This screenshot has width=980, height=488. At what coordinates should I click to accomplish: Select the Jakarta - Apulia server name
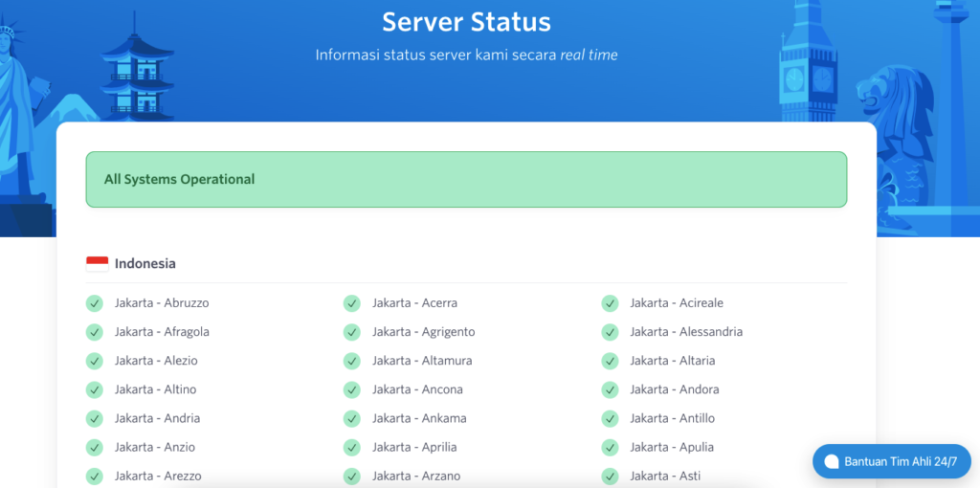coord(672,447)
